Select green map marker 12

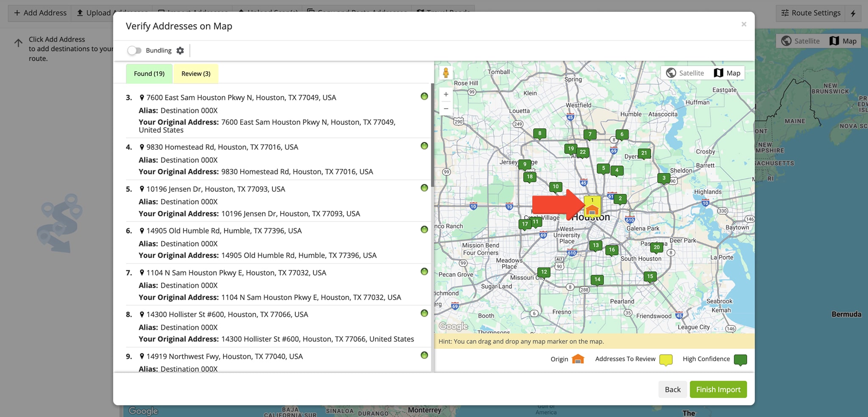[544, 273]
